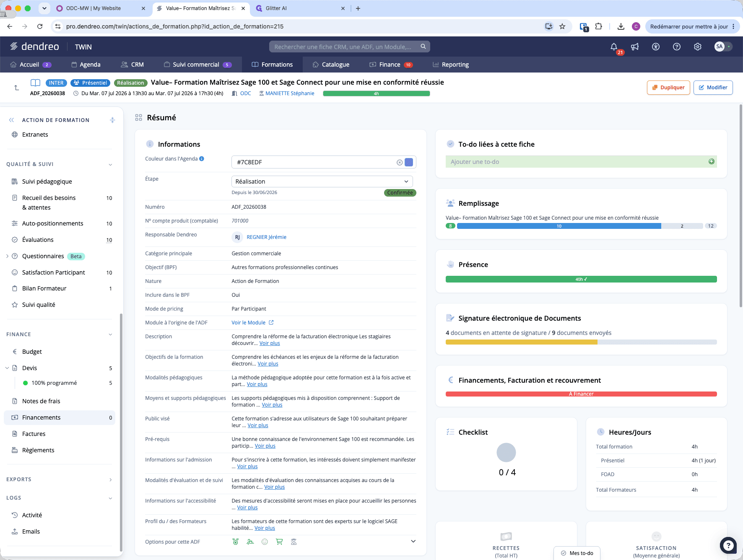Click the agenda color swatch

[x=409, y=162]
